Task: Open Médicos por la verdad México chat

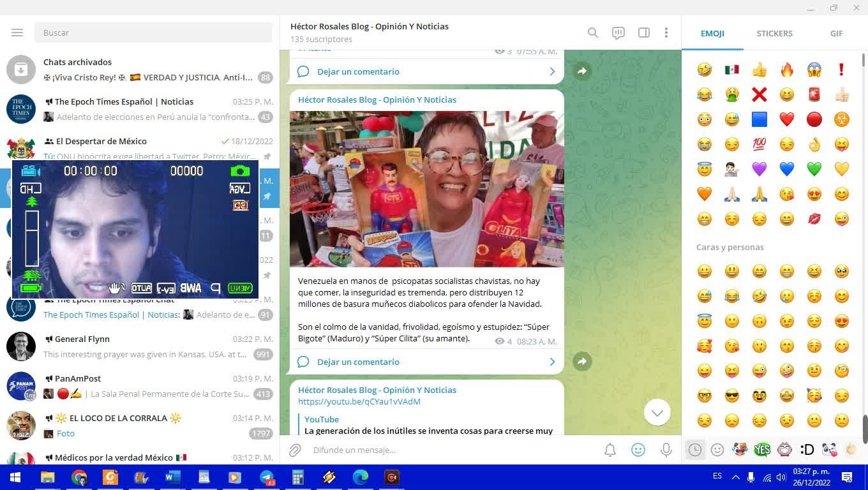Action: (x=140, y=456)
